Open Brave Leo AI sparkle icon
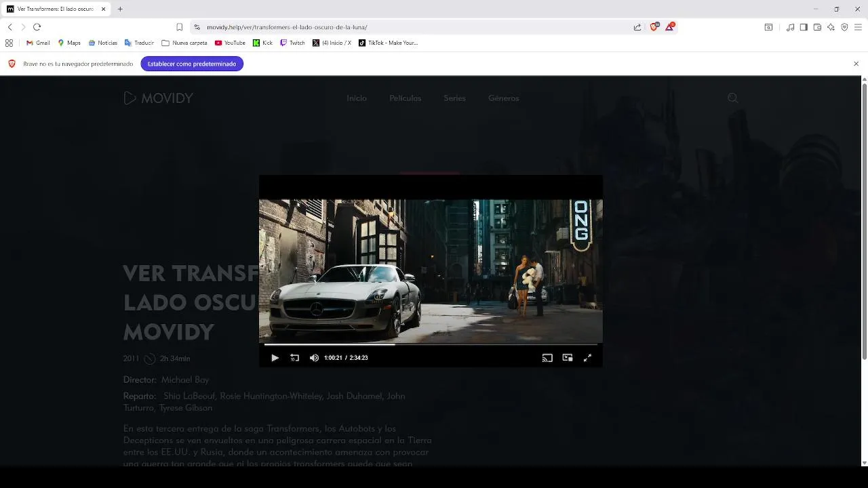 pyautogui.click(x=831, y=27)
